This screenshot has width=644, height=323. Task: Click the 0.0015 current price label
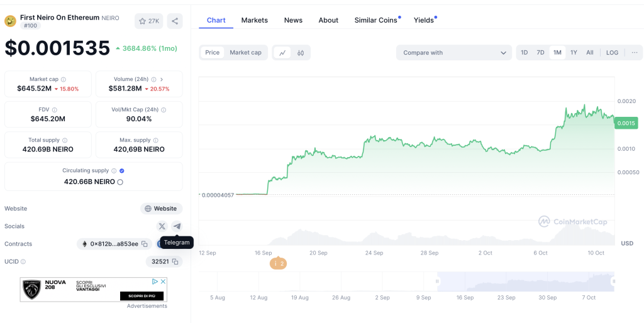(626, 123)
